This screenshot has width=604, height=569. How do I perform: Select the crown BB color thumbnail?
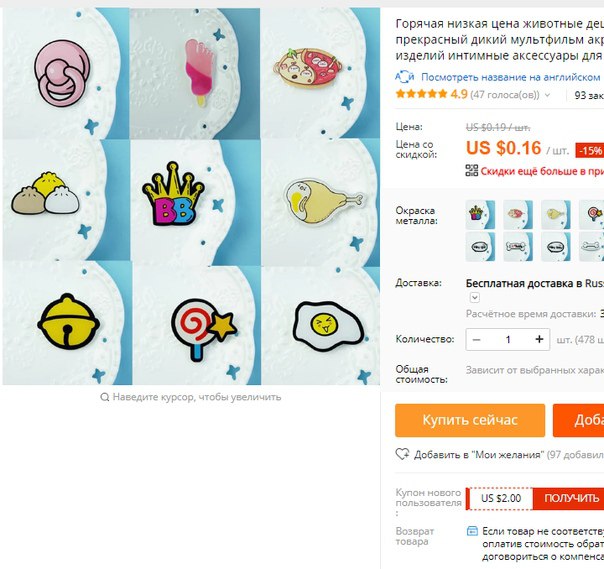pos(480,215)
